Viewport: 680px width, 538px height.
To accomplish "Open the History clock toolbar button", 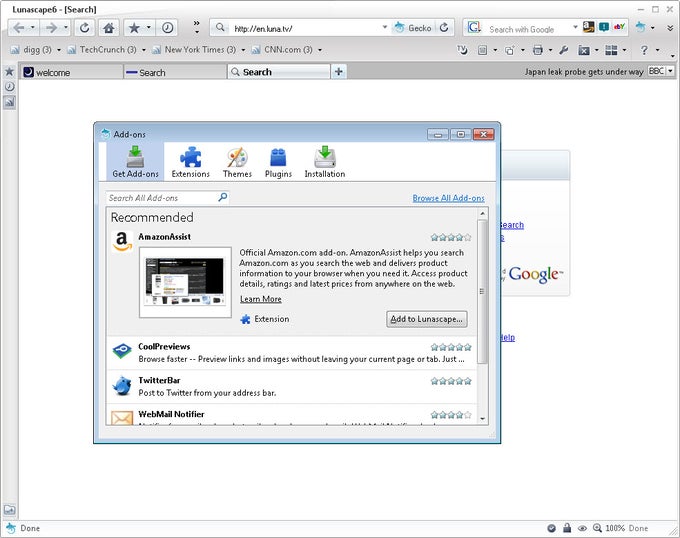I will coord(167,28).
